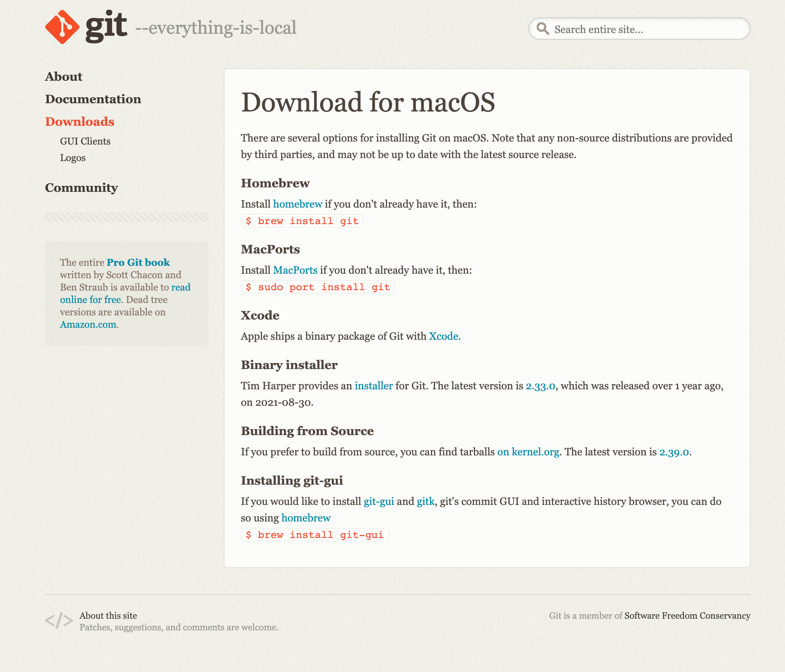This screenshot has width=785, height=672.
Task: Visit Software Freedom Conservancy link
Action: pyautogui.click(x=688, y=616)
